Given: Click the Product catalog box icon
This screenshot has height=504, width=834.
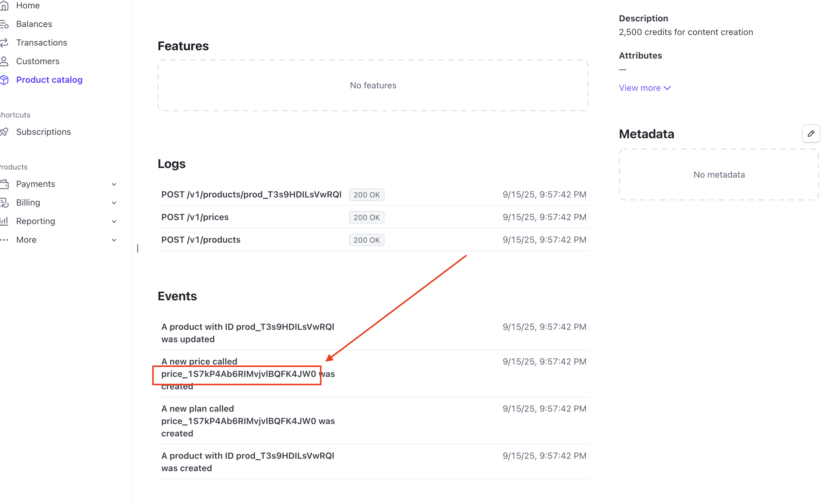Looking at the screenshot, I should pos(4,80).
